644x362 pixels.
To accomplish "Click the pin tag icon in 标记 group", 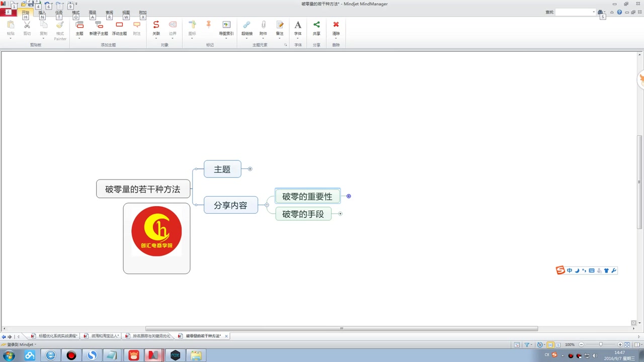I will point(209,25).
